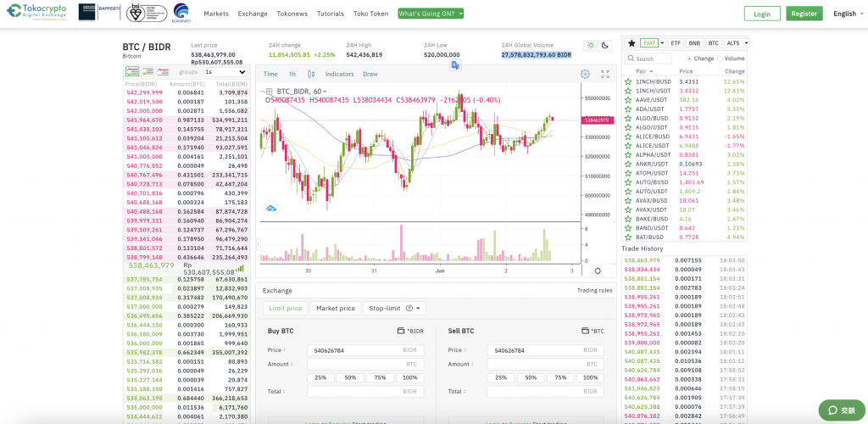Click wallet icon beside *BTC
The height and width of the screenshot is (424, 868).
tap(585, 331)
